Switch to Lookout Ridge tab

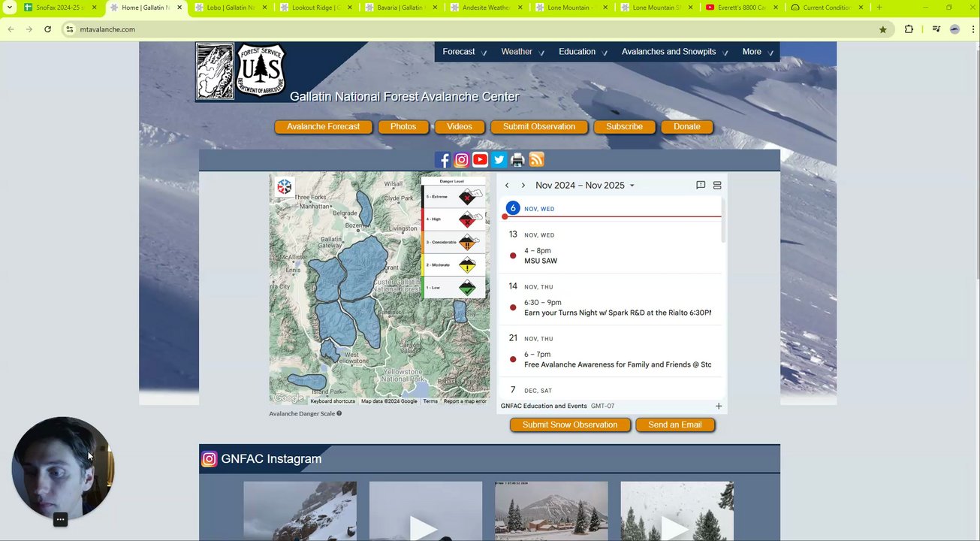click(x=315, y=8)
